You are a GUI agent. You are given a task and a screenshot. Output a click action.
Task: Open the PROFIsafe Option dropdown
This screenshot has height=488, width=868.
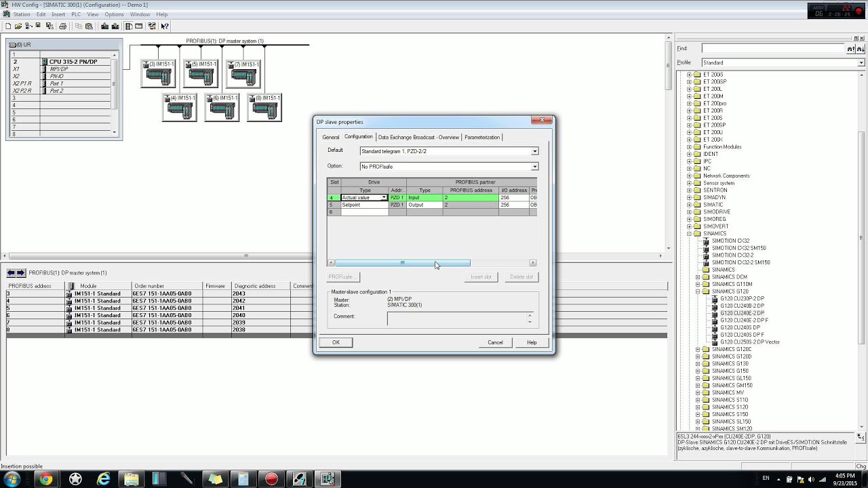(x=534, y=167)
